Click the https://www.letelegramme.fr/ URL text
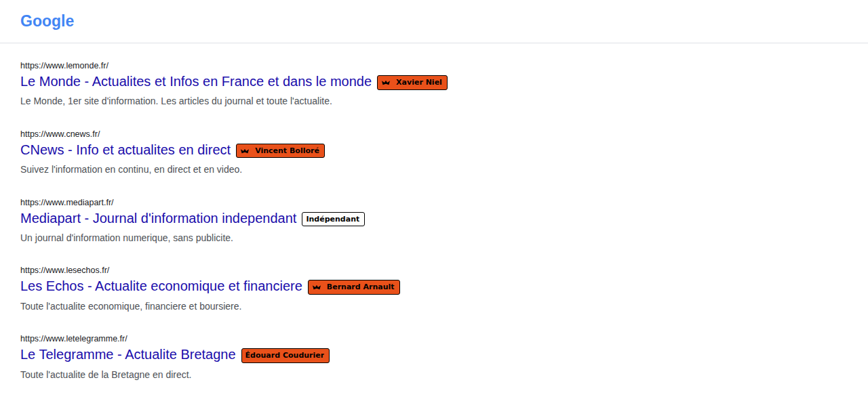 coord(74,339)
